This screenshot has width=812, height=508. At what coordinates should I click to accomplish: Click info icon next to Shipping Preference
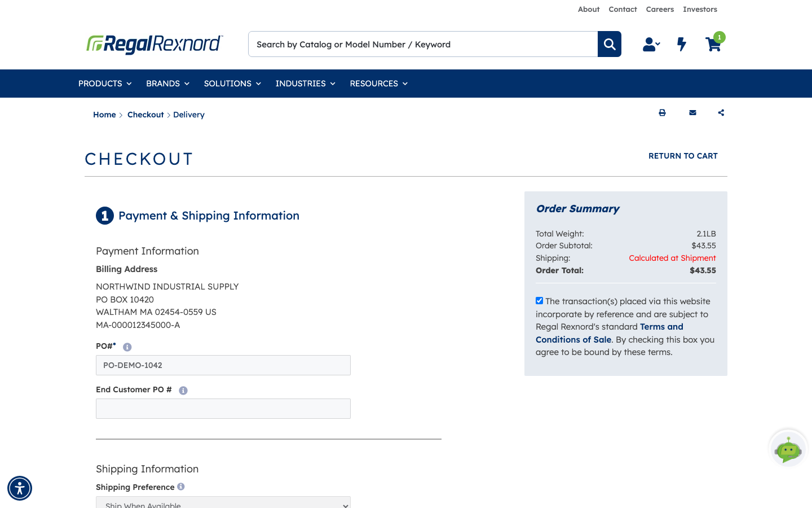click(181, 487)
